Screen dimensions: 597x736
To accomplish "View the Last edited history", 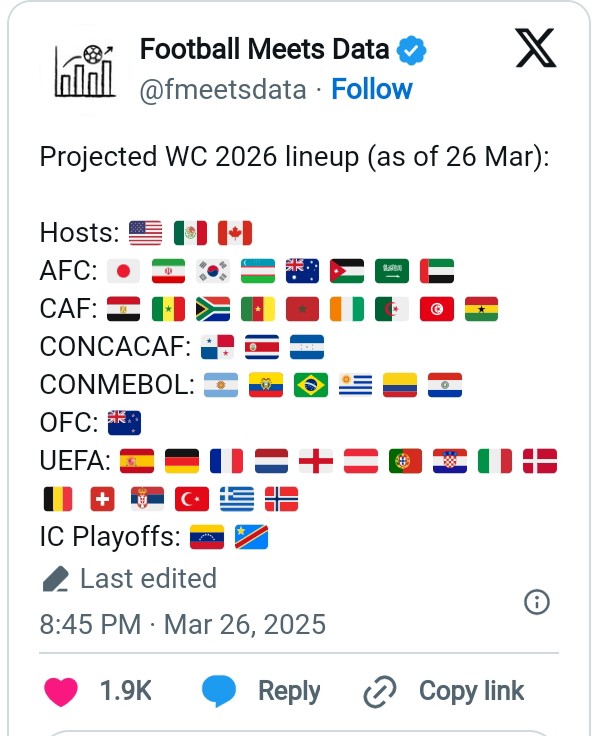I will point(148,578).
